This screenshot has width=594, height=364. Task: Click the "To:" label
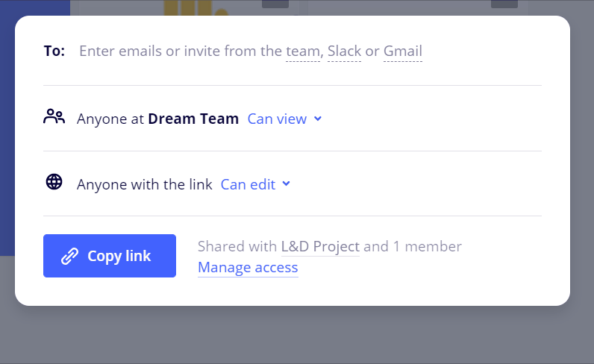tap(54, 51)
